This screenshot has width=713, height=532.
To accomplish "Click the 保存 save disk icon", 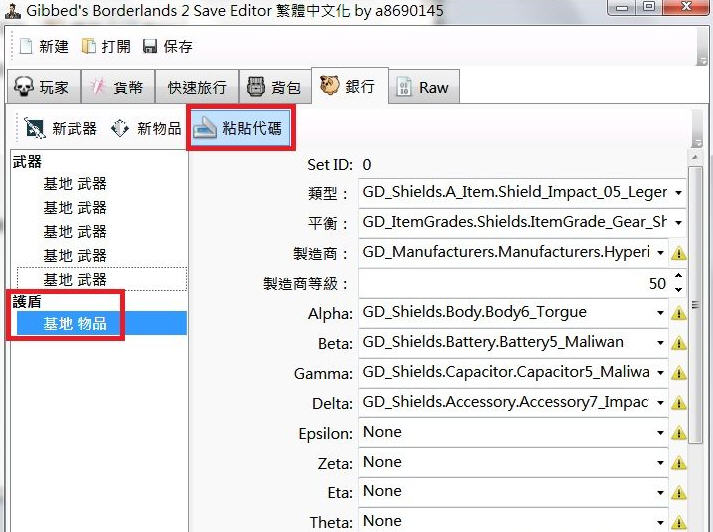I will coord(150,46).
